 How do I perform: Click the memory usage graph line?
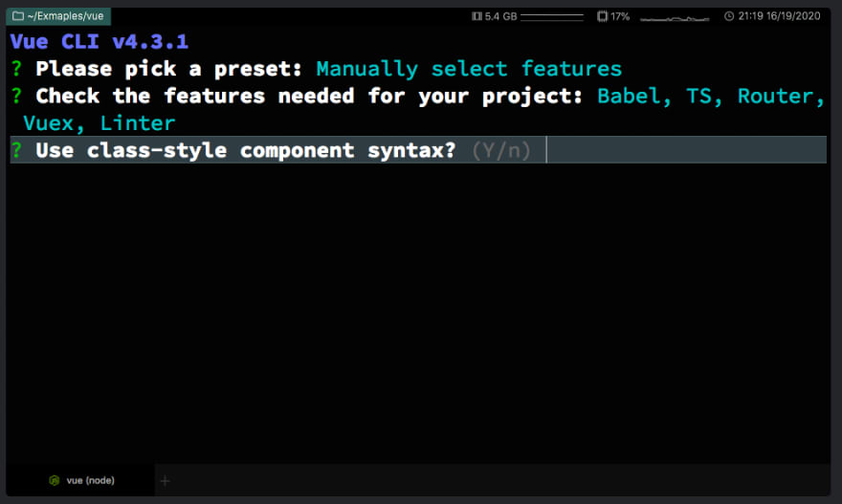click(x=552, y=17)
